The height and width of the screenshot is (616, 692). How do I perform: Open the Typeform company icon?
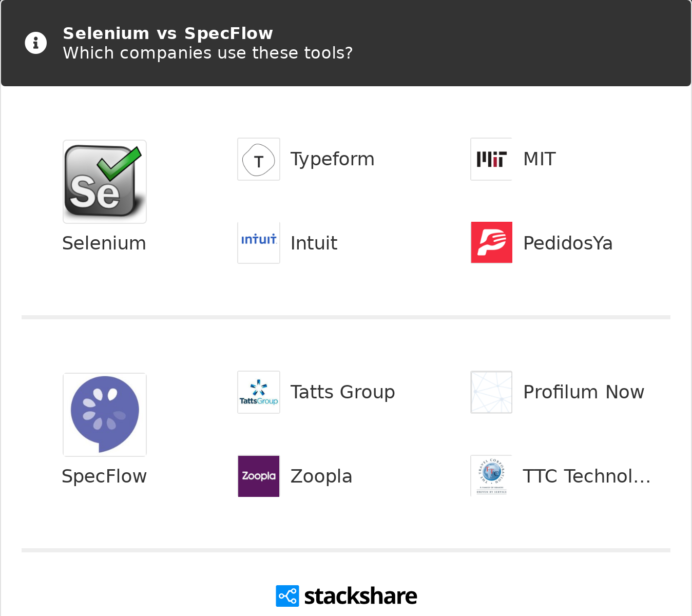[x=259, y=159]
